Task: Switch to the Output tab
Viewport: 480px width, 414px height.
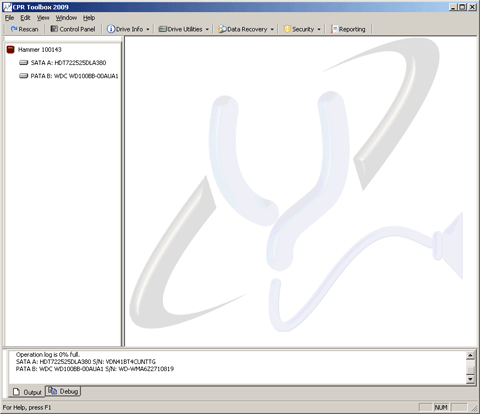Action: (x=27, y=392)
